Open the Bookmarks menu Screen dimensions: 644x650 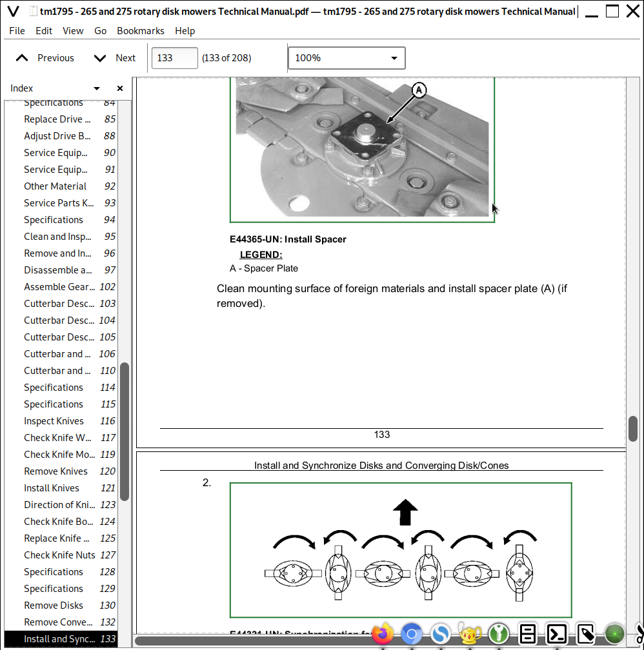pos(141,31)
